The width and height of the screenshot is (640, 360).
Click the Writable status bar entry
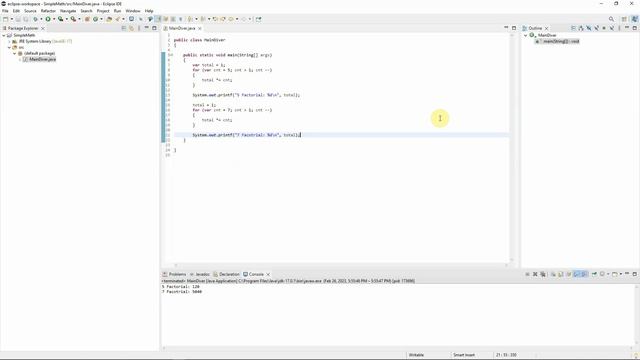pos(417,355)
